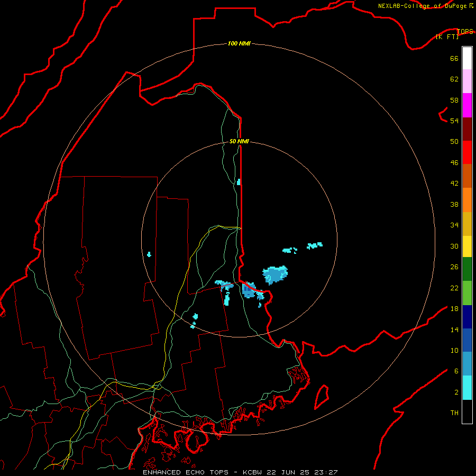476x476 pixels.
Task: Click the '22' legend value
Action: pos(454,288)
